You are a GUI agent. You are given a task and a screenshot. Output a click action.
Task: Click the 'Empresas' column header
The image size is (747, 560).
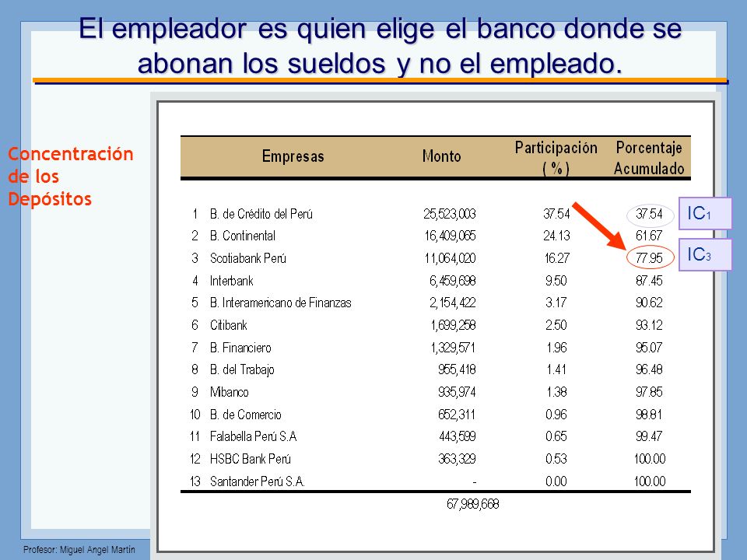[293, 156]
